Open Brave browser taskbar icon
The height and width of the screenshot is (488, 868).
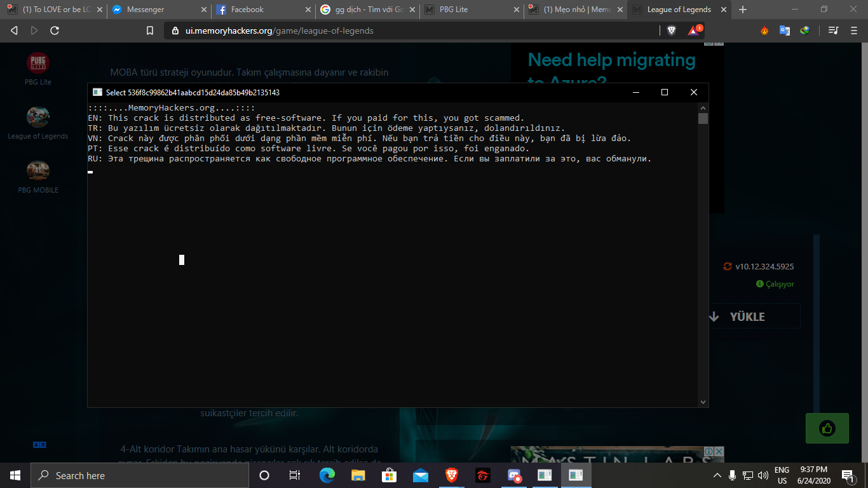coord(451,475)
